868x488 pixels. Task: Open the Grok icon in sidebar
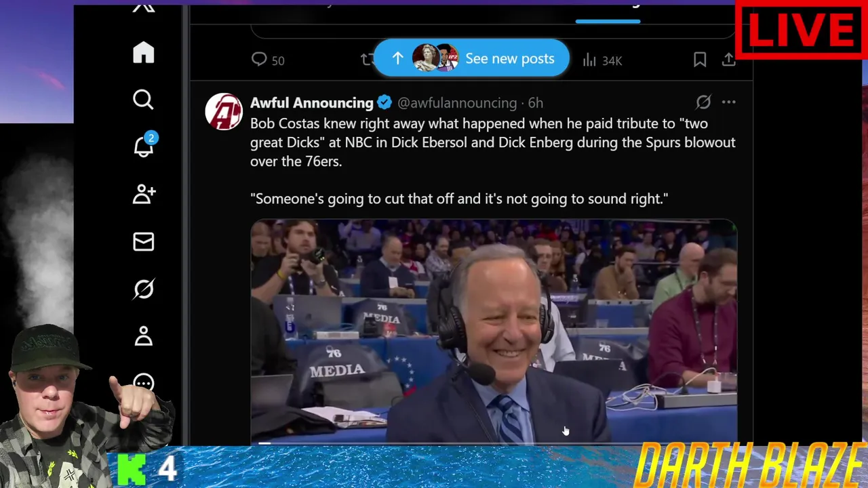pos(144,289)
